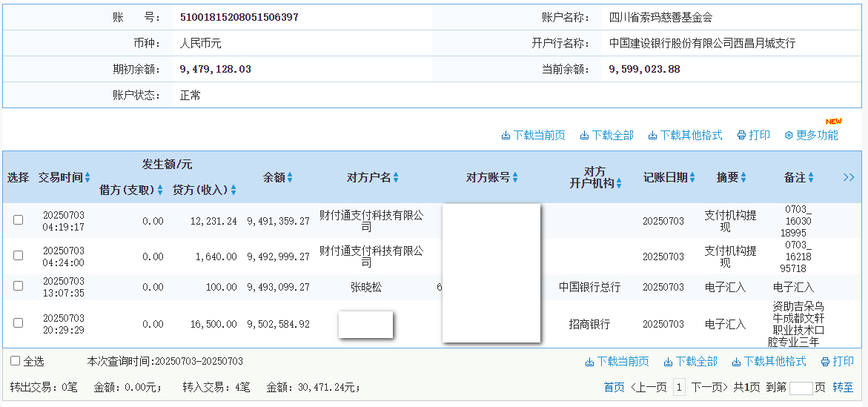Viewport: 868px width, 407px height.
Task: Check the 04:19:17 transaction row box
Action: point(19,220)
